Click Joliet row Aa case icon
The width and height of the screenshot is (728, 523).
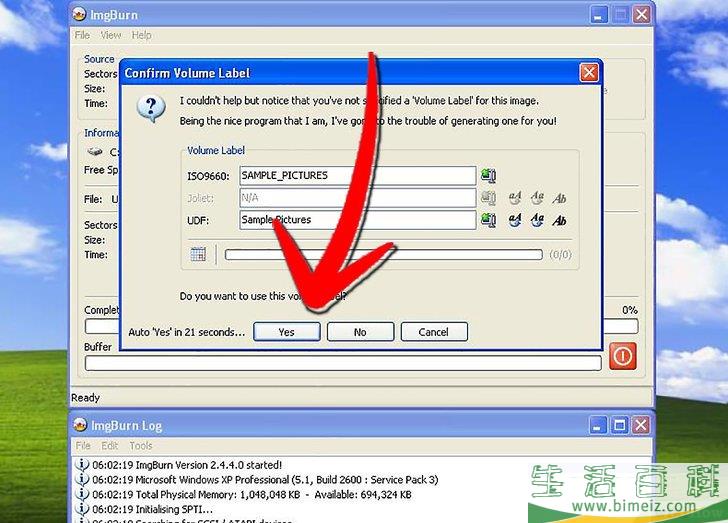coord(537,198)
